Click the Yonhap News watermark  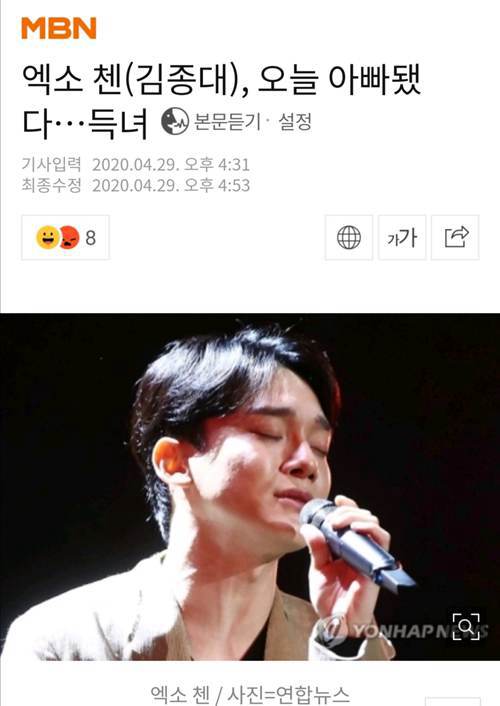[401, 630]
